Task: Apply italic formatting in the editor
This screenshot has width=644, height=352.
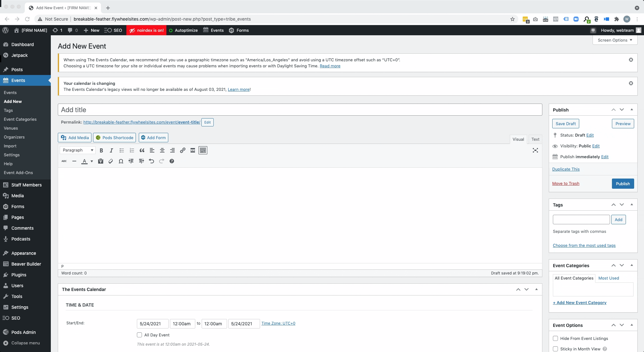Action: tap(111, 150)
